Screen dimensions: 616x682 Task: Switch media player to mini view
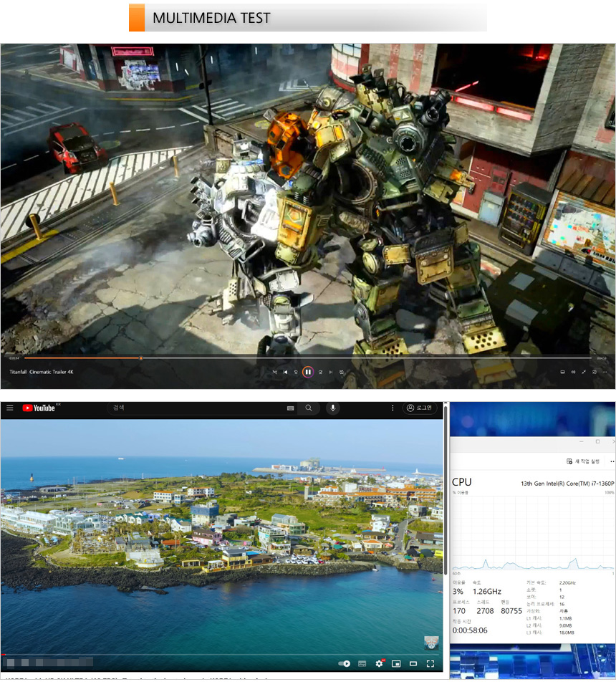595,372
